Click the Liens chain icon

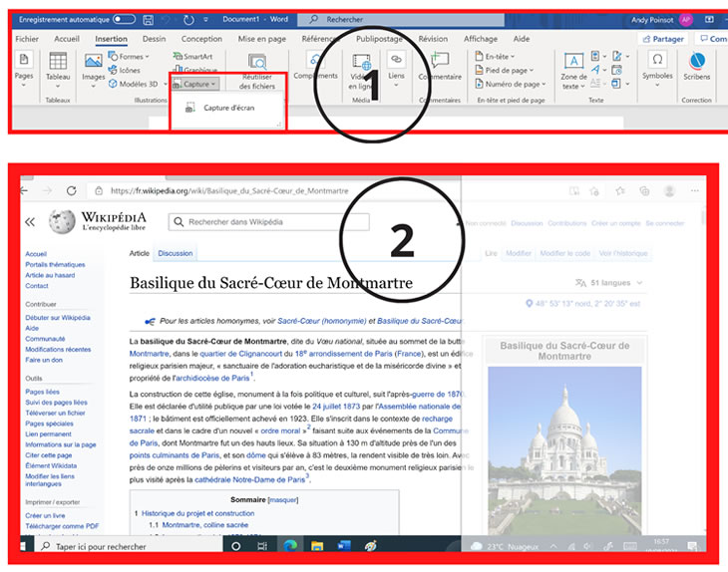pyautogui.click(x=396, y=60)
